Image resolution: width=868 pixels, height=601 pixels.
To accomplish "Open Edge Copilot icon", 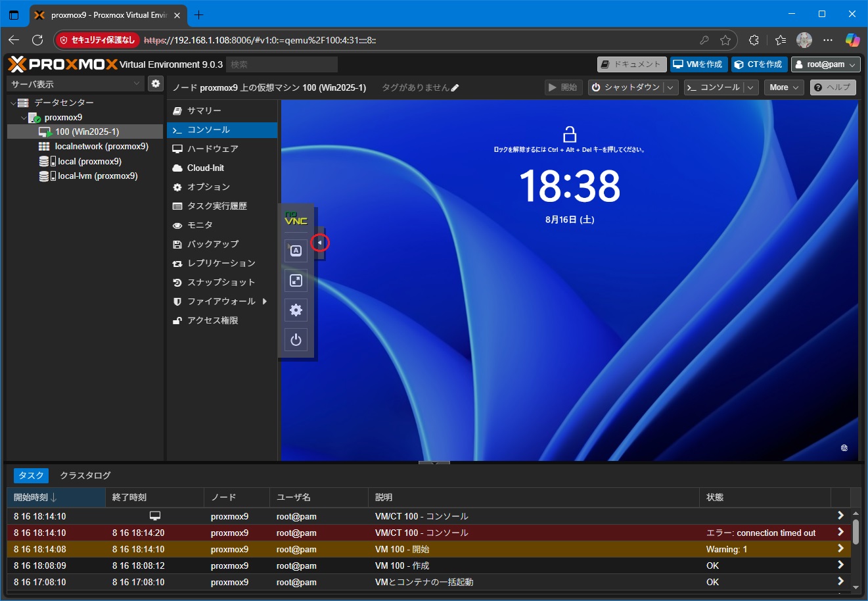I will 853,40.
